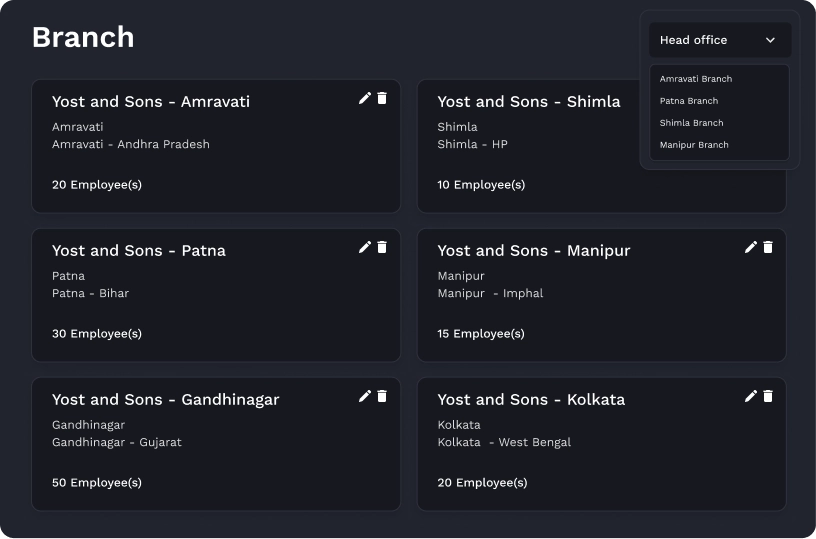Remove the Gandhinagar branch with the trash icon
816x539 pixels.
coord(382,396)
